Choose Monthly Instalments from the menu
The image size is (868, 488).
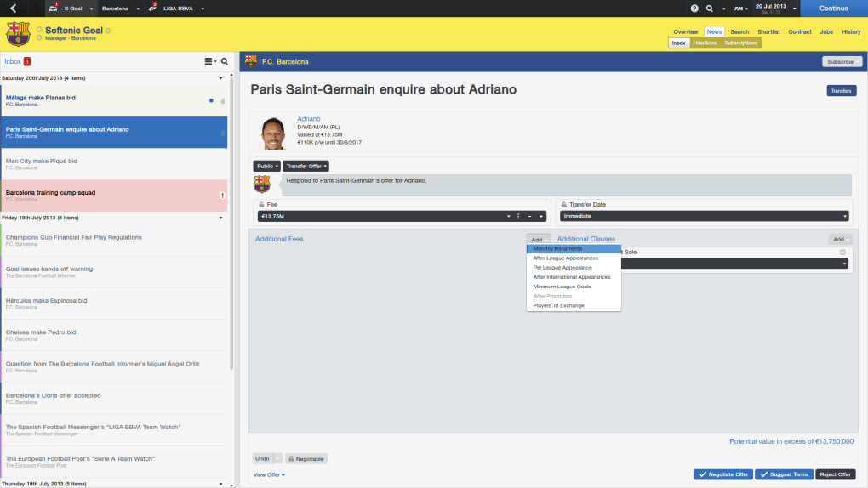click(574, 249)
